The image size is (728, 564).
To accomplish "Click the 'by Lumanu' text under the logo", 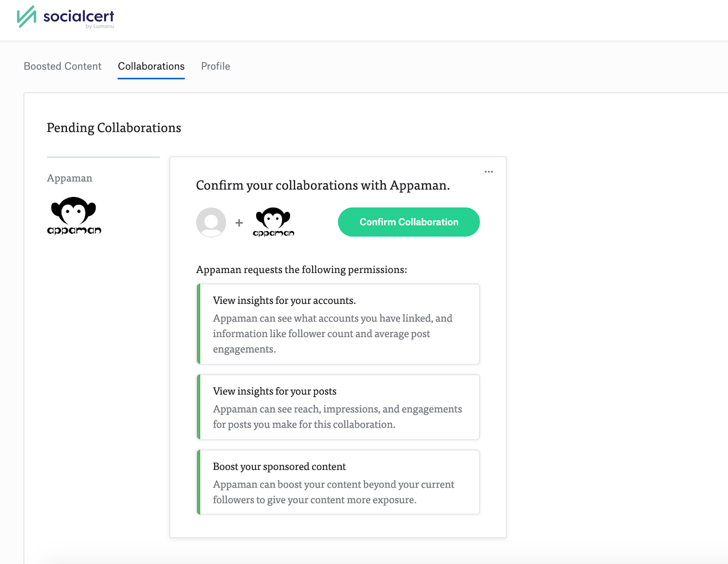I will point(100,26).
